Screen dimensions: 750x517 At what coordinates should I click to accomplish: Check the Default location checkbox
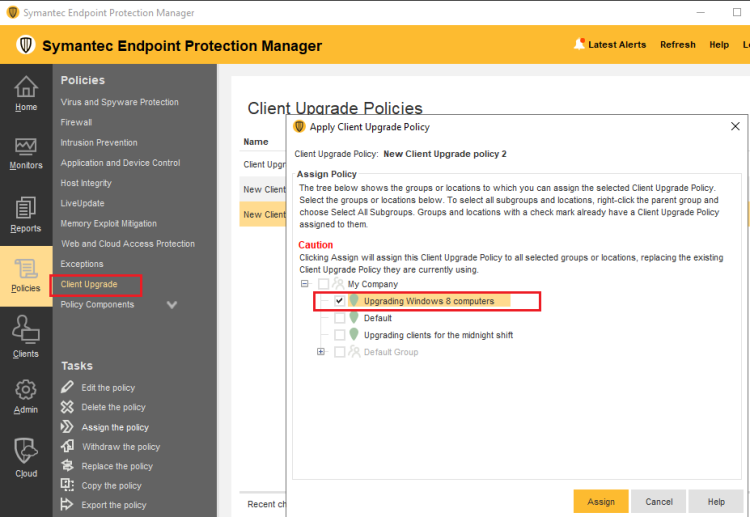(x=340, y=318)
